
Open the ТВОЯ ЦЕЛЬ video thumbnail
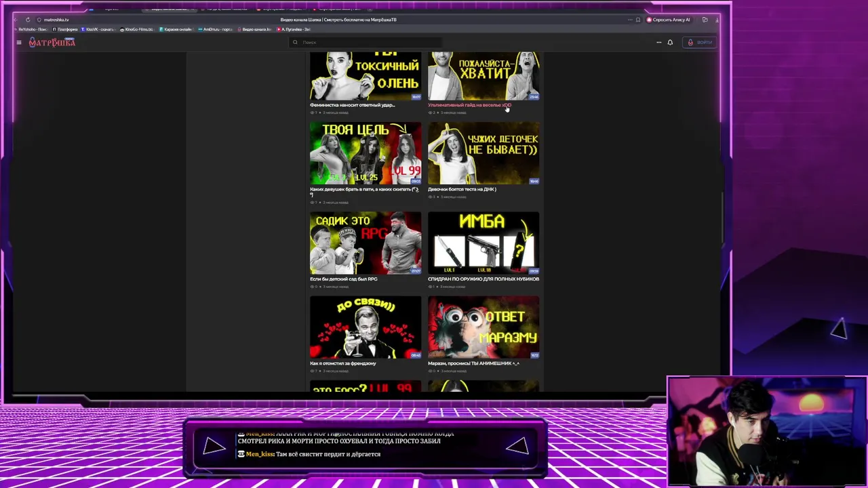pos(366,153)
